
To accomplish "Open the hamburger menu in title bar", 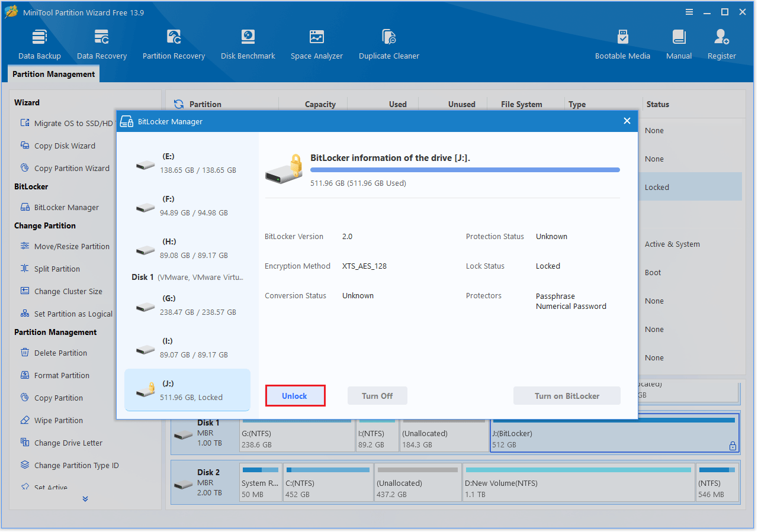I will [x=689, y=12].
